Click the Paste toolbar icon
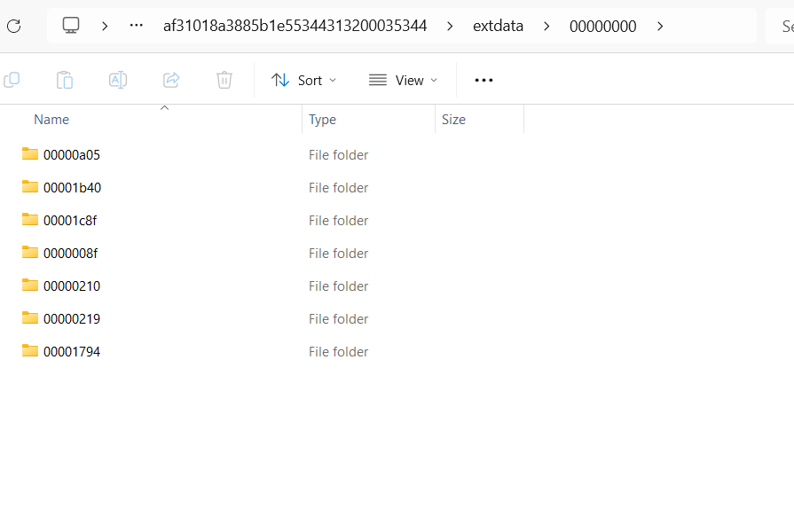The width and height of the screenshot is (794, 532). pos(65,80)
